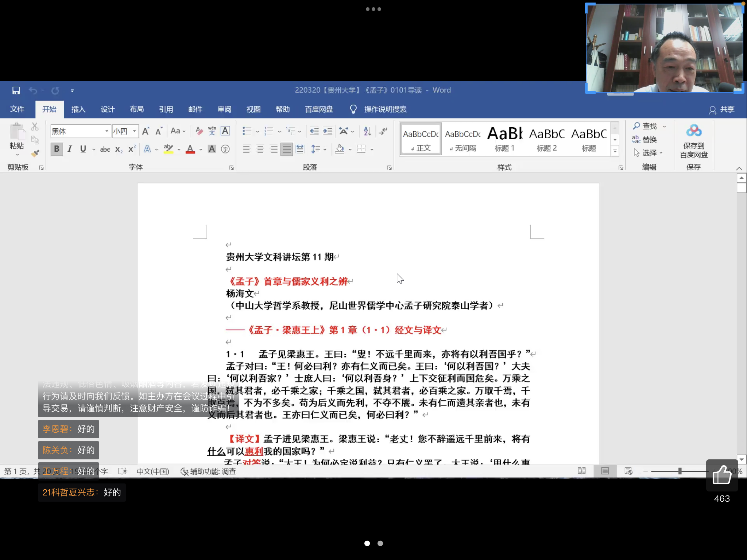Click the Sort A-Z icon
Viewport: 747px width, 560px height.
(368, 131)
